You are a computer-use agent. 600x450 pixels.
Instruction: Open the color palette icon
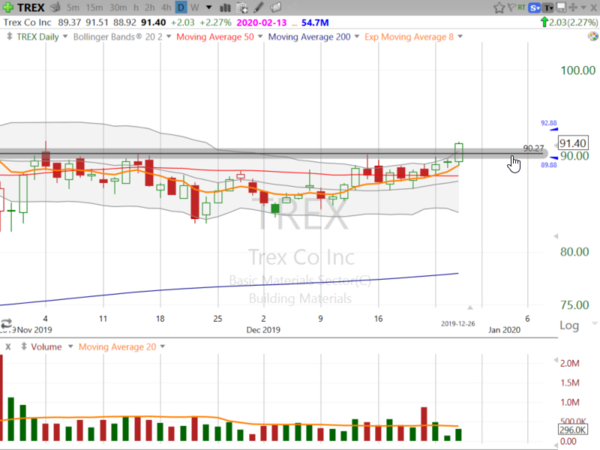coord(593,37)
